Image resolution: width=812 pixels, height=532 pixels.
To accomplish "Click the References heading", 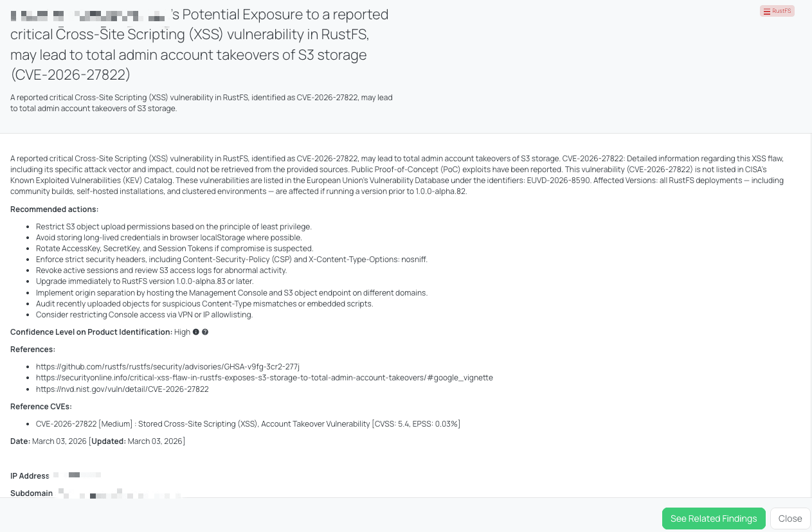I will 33,350.
